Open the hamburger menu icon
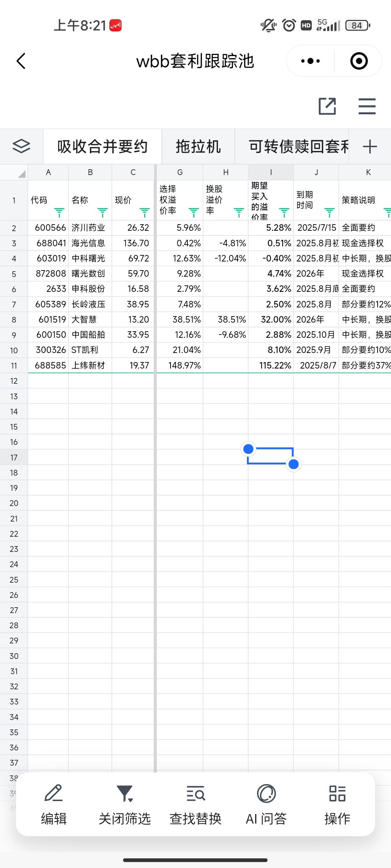This screenshot has width=391, height=868. 367,106
